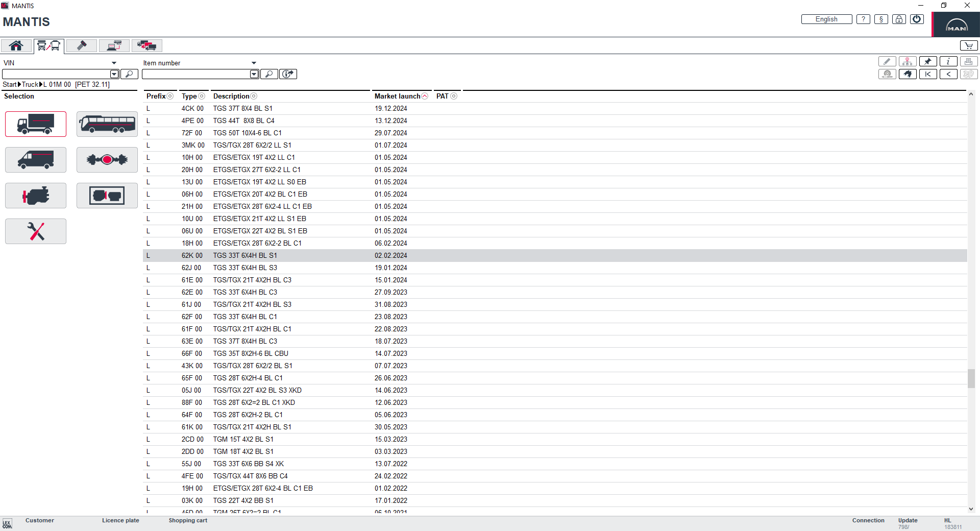Toggle the sort circle next to Prefix
The height and width of the screenshot is (531, 980).
(x=169, y=96)
